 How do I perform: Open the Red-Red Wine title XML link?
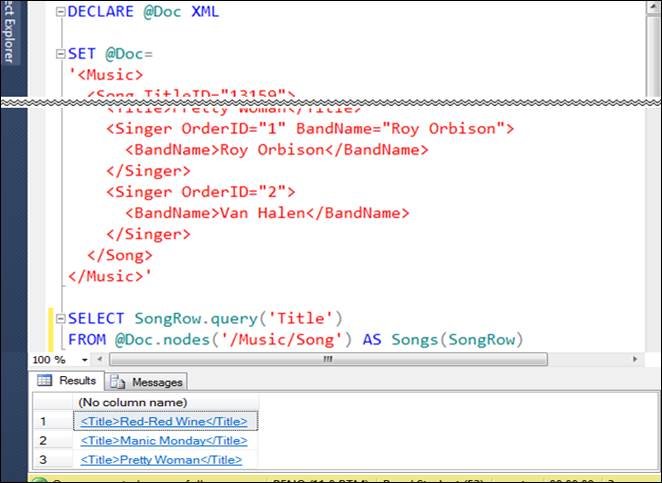tap(164, 421)
